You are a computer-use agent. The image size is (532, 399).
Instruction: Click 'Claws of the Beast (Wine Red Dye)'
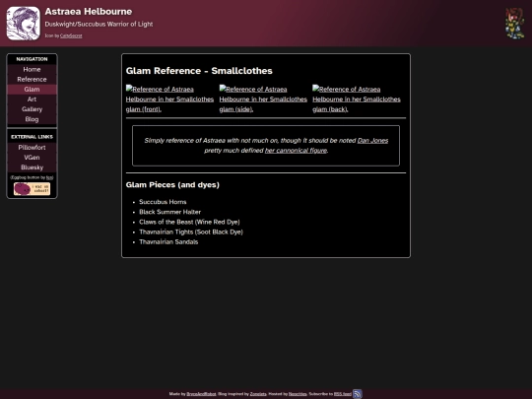tap(189, 222)
